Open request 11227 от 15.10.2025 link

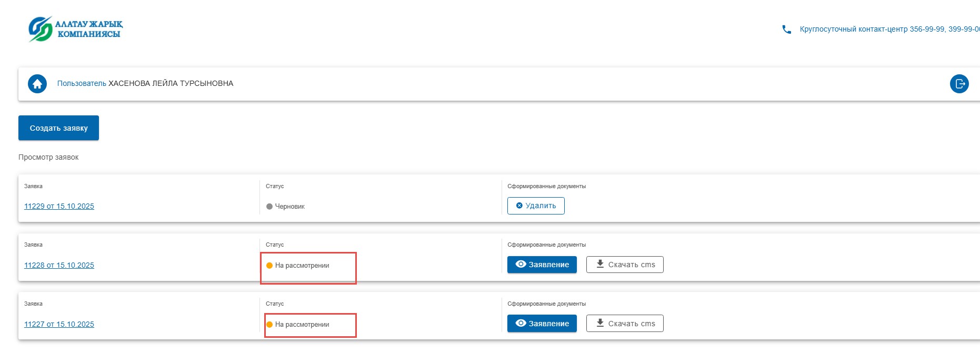point(59,325)
